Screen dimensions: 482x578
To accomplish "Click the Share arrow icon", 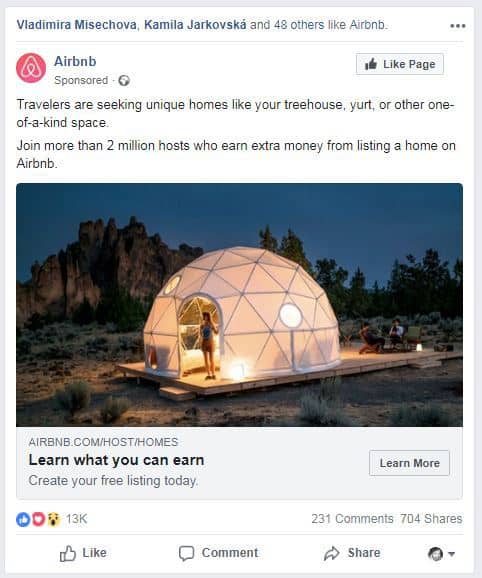I will tap(331, 553).
